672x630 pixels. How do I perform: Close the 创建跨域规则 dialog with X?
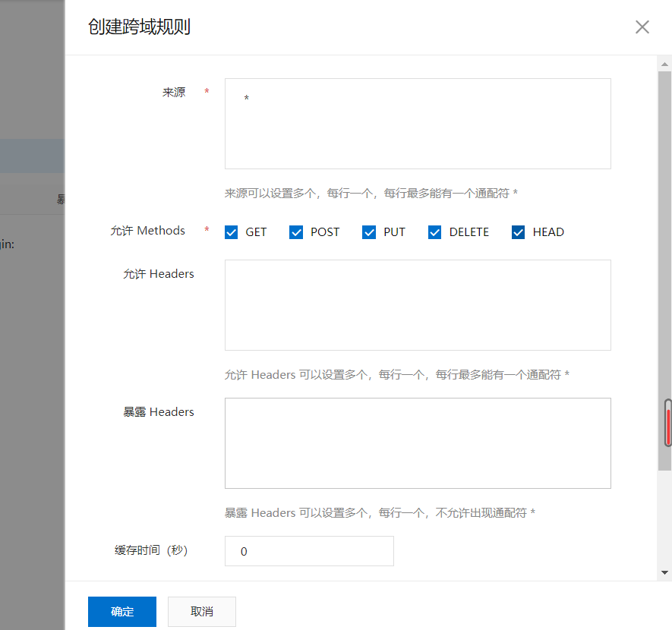642,27
